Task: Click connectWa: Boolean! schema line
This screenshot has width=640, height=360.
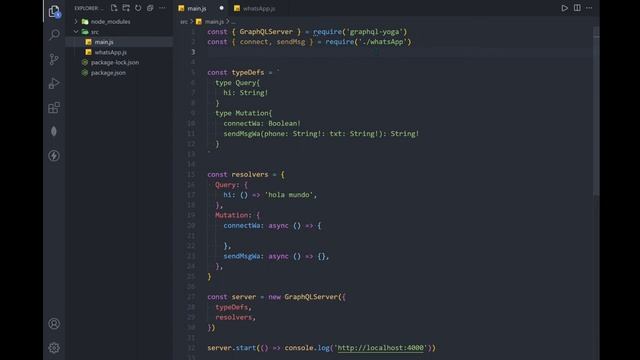Action: (262, 123)
